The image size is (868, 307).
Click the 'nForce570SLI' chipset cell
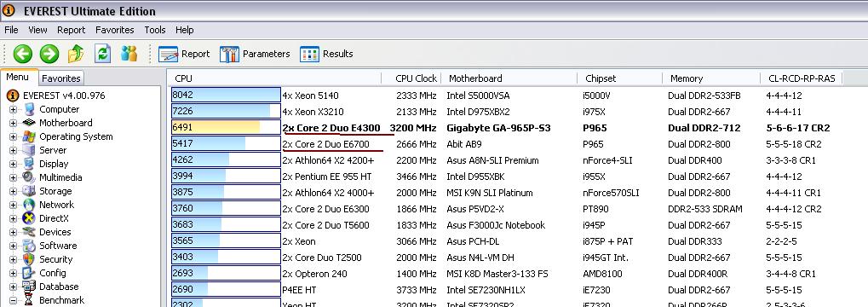click(x=611, y=193)
